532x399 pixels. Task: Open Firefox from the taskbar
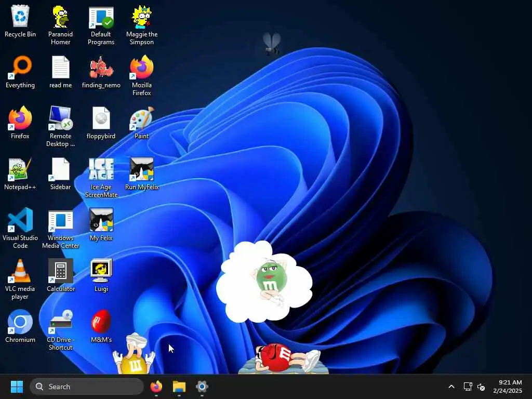click(156, 387)
